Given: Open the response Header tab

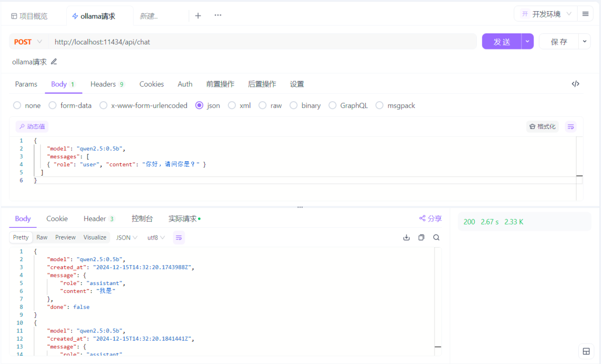Looking at the screenshot, I should pos(99,219).
